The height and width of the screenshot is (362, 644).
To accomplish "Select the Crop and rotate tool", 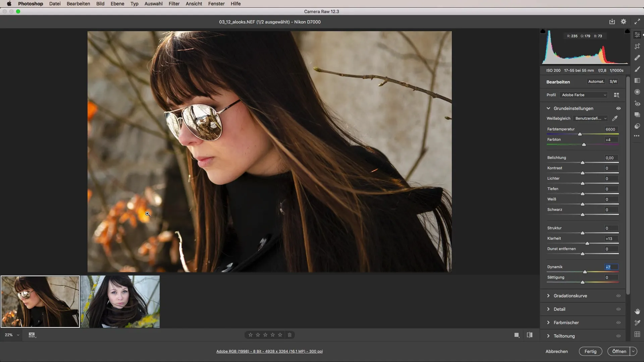I will pos(637,46).
